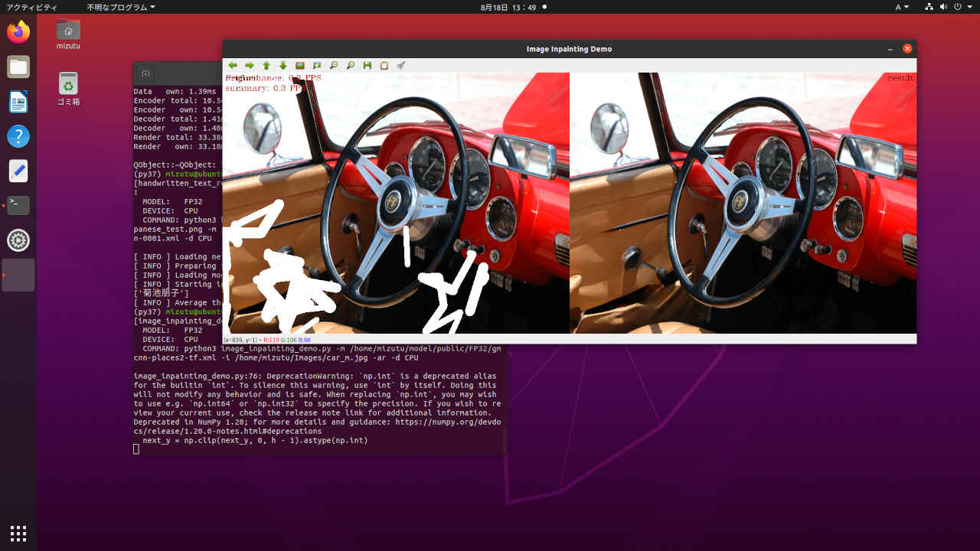Save the image with the floppy disk icon
This screenshot has height=551, width=980.
coord(367,66)
